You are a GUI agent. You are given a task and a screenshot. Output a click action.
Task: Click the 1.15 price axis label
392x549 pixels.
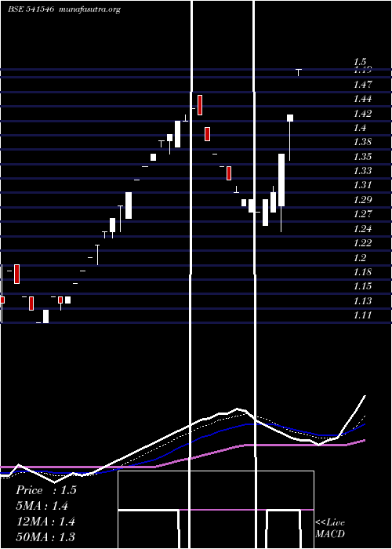(363, 286)
